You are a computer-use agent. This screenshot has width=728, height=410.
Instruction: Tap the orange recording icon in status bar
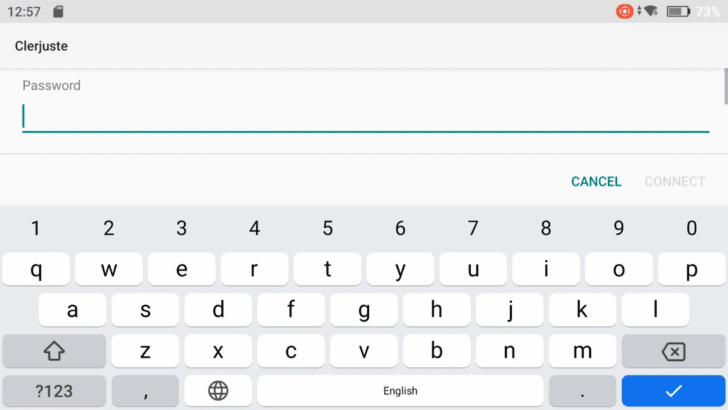(624, 11)
